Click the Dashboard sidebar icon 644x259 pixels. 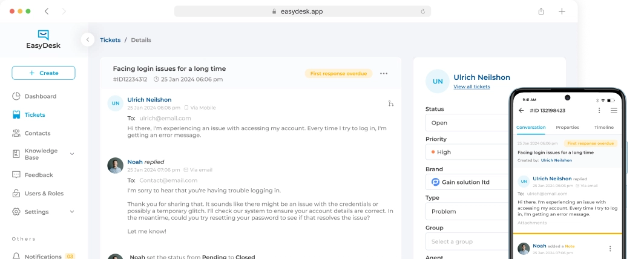(x=16, y=96)
